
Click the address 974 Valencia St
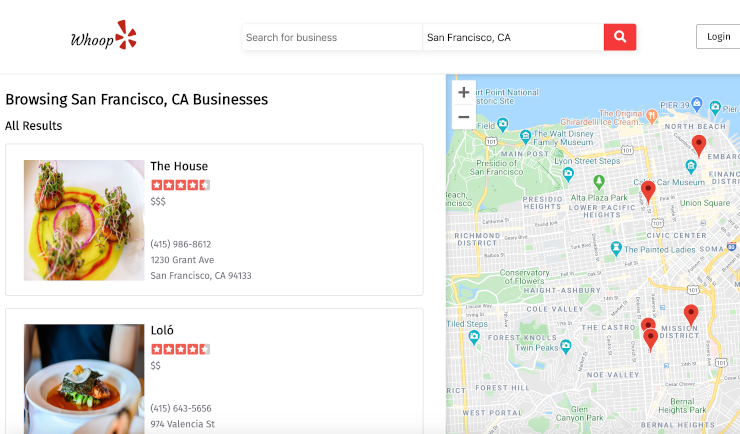[183, 424]
